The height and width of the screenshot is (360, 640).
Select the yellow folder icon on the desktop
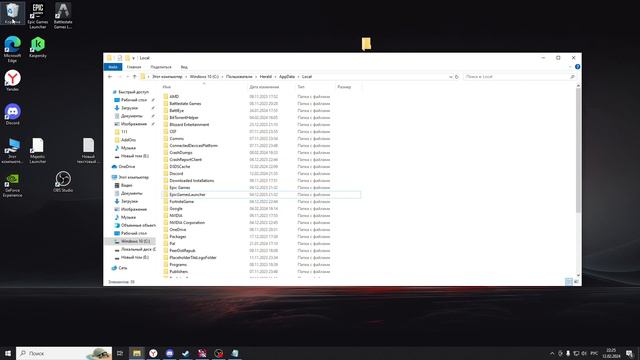pyautogui.click(x=366, y=44)
